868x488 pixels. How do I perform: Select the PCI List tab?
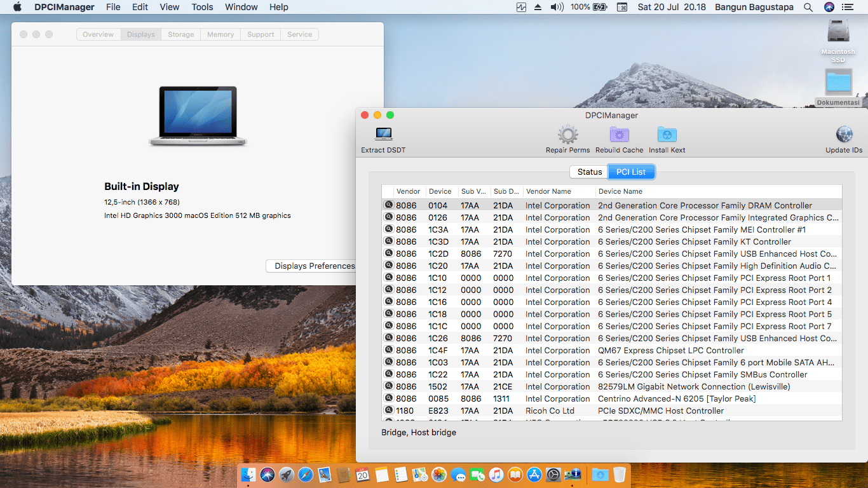631,172
